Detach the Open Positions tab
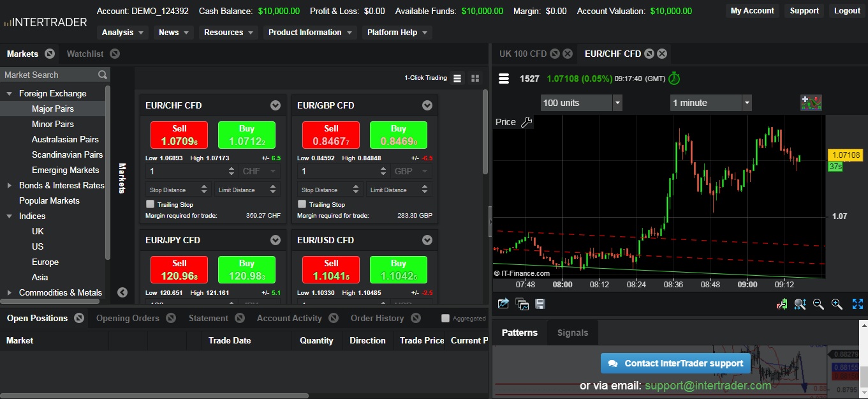This screenshot has width=868, height=399. click(x=79, y=318)
